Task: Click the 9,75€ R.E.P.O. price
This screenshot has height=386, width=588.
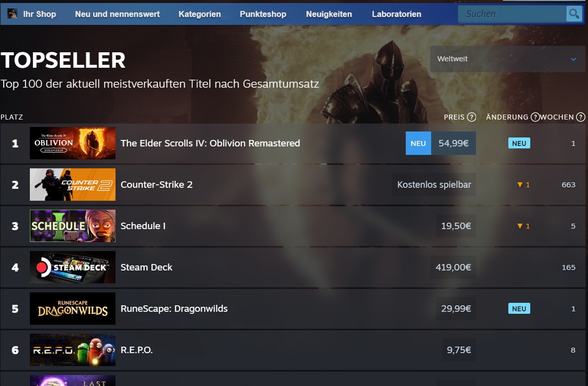Action: pos(459,350)
